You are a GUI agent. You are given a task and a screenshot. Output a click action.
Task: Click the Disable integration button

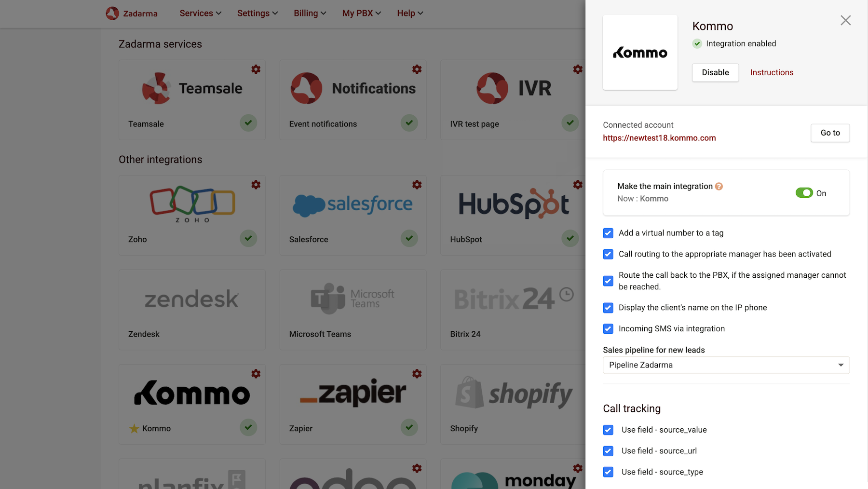tap(716, 72)
